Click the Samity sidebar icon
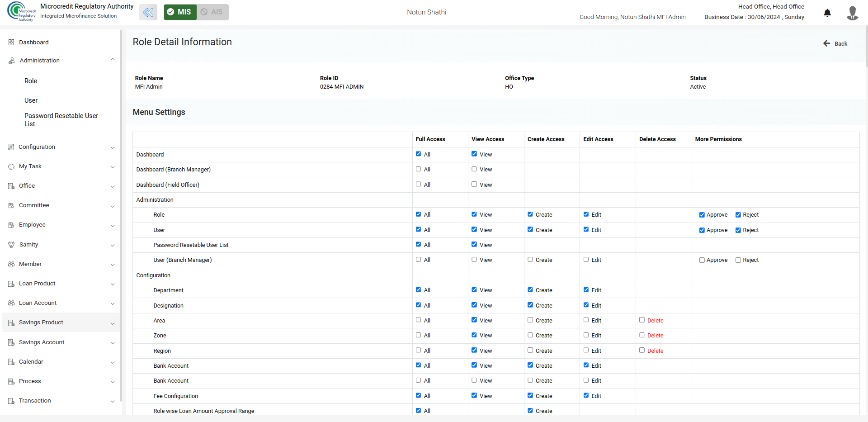868x422 pixels. 11,245
